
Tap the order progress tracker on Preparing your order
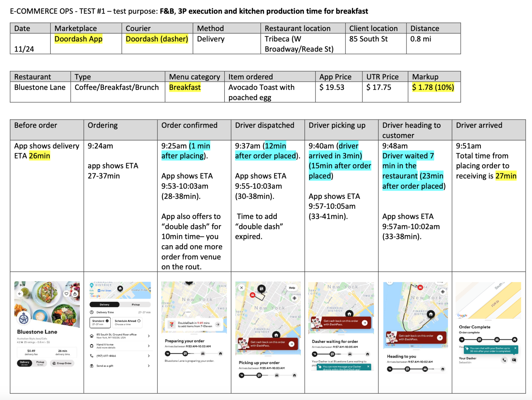click(194, 353)
